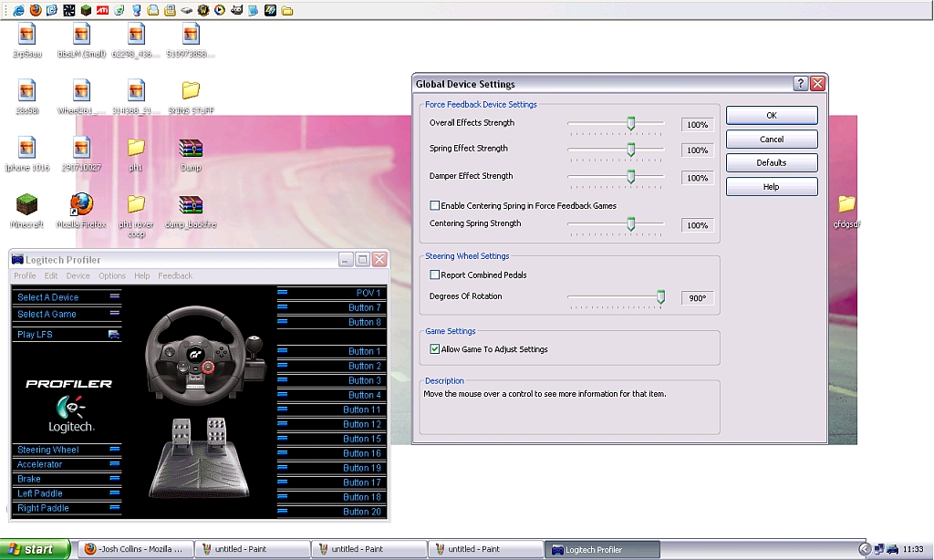Image resolution: width=934 pixels, height=560 pixels.
Task: Open the Edit menu in Logitech Profiler
Action: [51, 275]
